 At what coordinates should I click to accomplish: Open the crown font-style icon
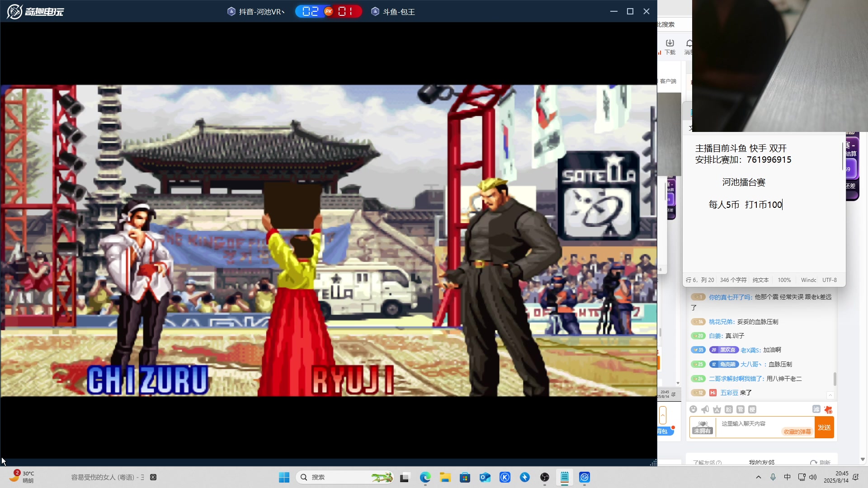[x=717, y=409]
